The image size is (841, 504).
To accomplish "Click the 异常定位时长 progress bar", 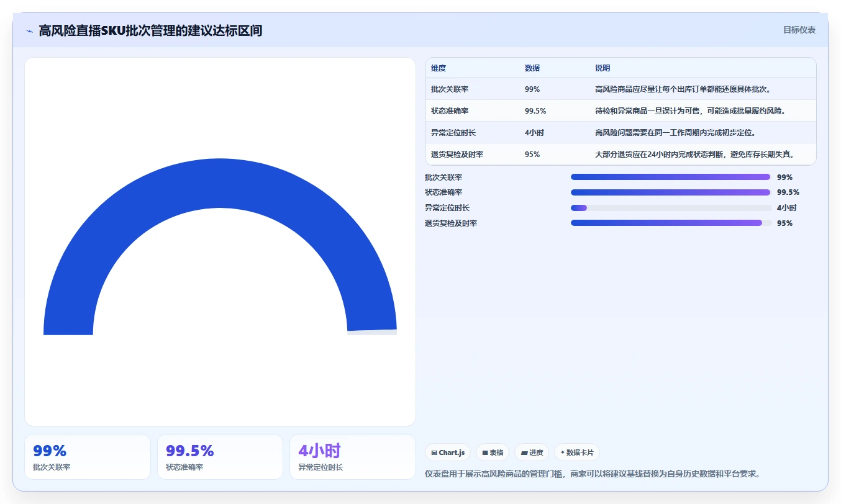I will (x=671, y=208).
